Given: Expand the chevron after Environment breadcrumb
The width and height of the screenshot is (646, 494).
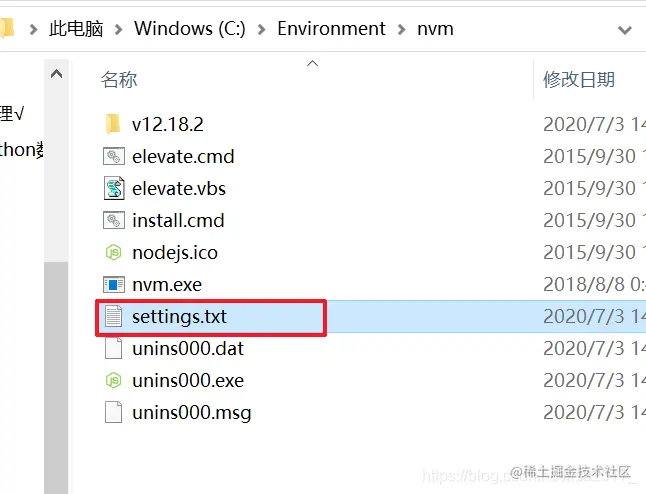Looking at the screenshot, I should [x=401, y=29].
